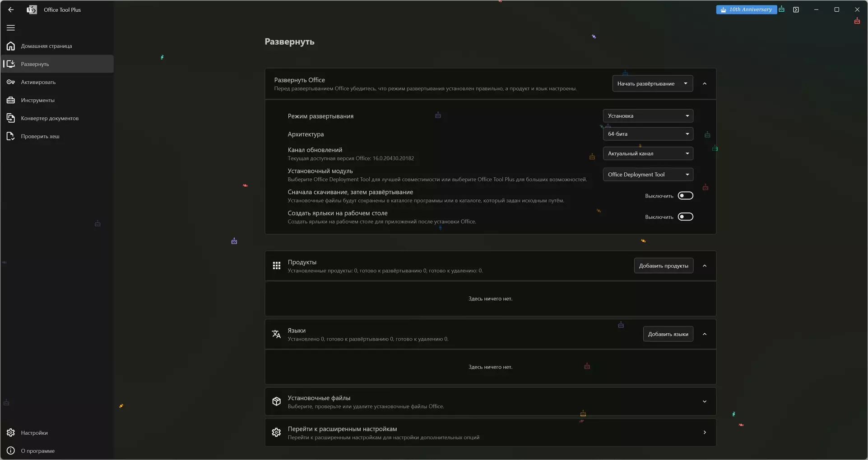Enable download first, then deploy toggle

click(x=686, y=196)
